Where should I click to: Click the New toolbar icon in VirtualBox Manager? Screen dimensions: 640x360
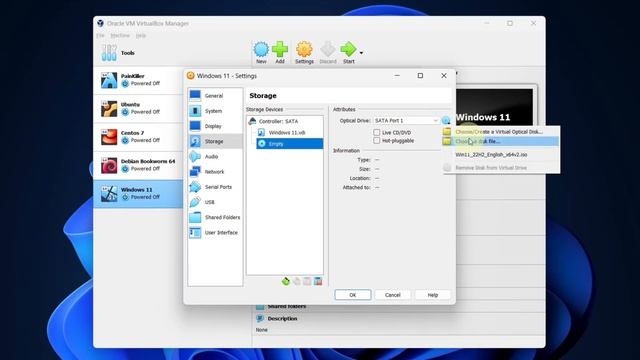click(x=261, y=52)
